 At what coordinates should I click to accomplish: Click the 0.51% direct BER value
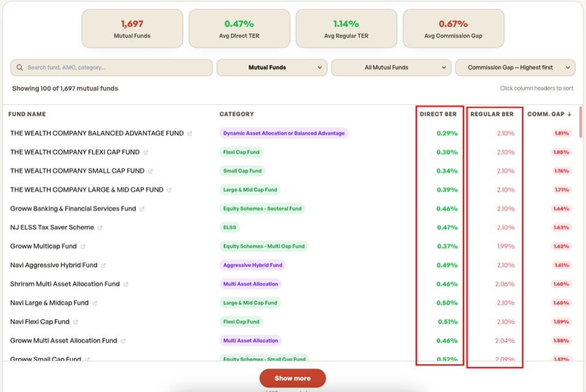[448, 322]
